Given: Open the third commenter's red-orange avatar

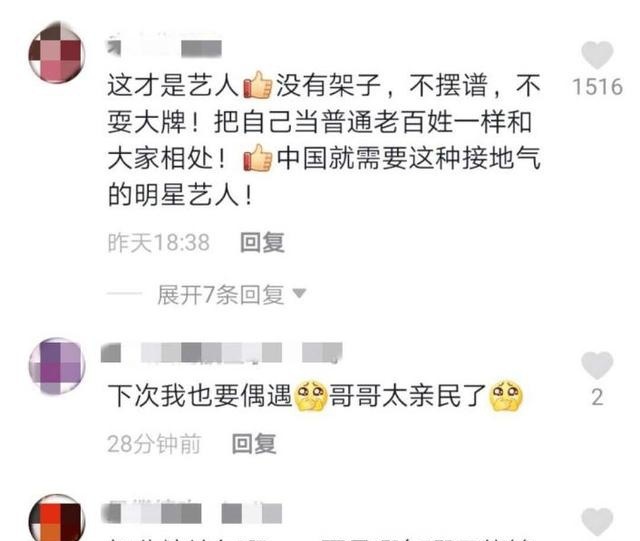Looking at the screenshot, I should [57, 517].
